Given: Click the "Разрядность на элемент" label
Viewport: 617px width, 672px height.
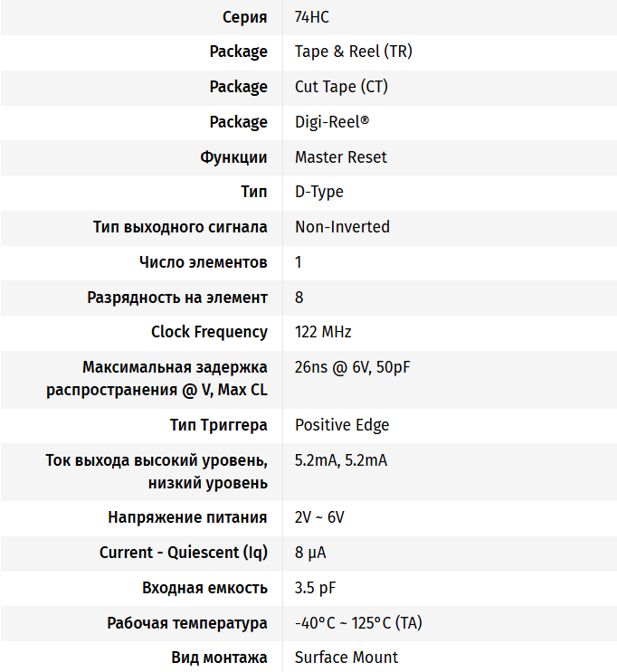Looking at the screenshot, I should tap(177, 298).
